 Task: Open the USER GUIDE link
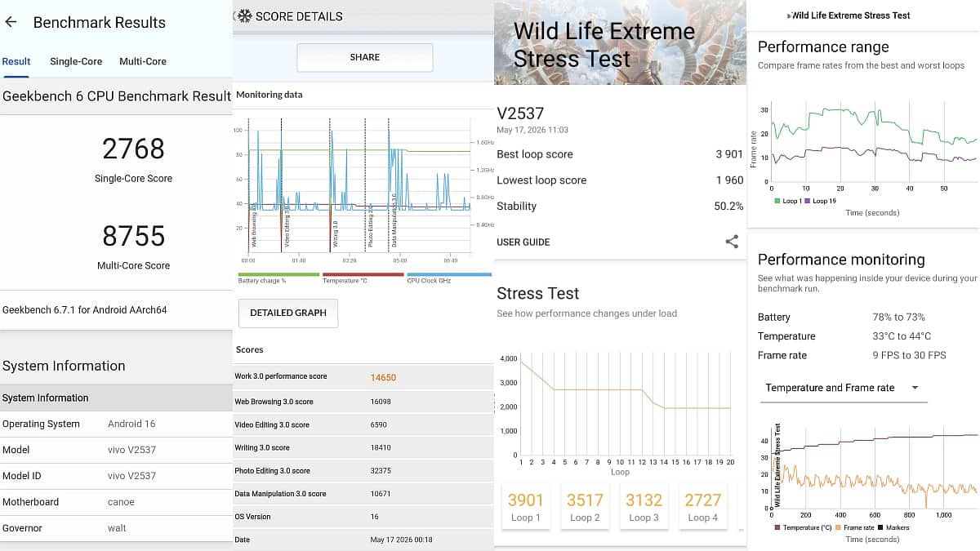523,242
